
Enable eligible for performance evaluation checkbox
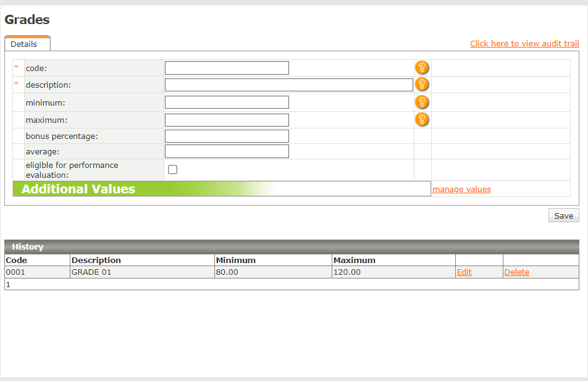coord(173,170)
